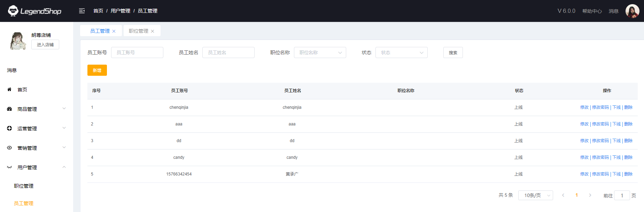Screen dimensions: 644x212
Task: Click the LegendShop logo
Action: click(34, 11)
